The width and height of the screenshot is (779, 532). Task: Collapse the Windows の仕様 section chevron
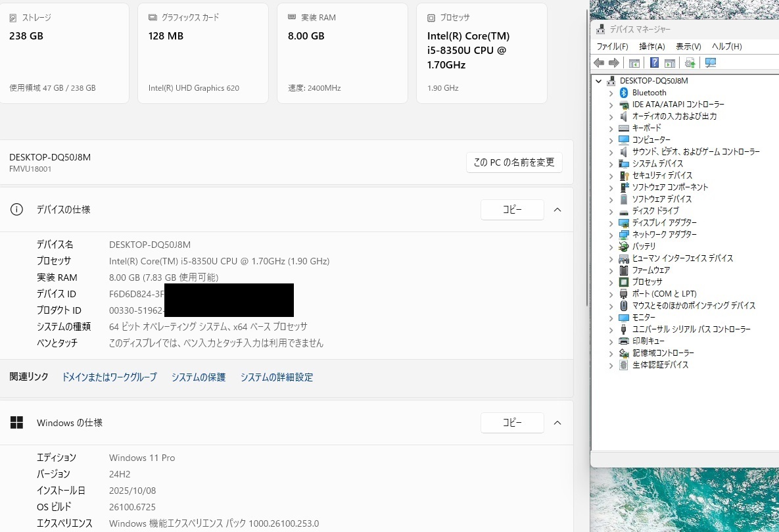[557, 423]
